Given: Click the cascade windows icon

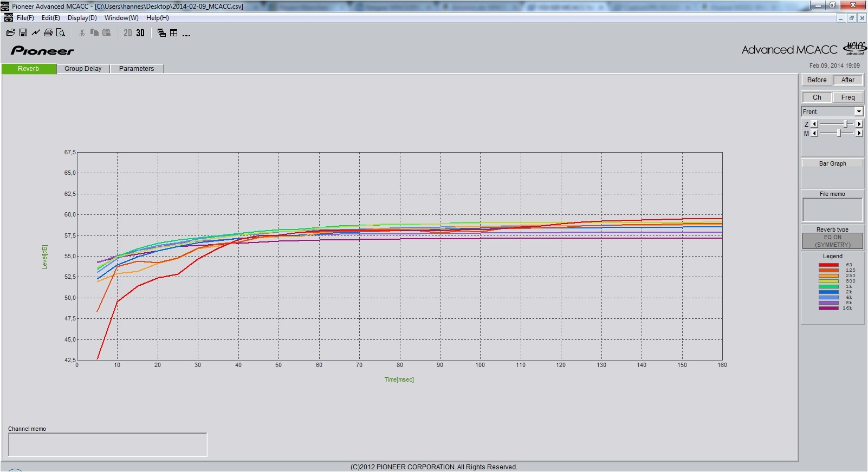Looking at the screenshot, I should coord(161,33).
